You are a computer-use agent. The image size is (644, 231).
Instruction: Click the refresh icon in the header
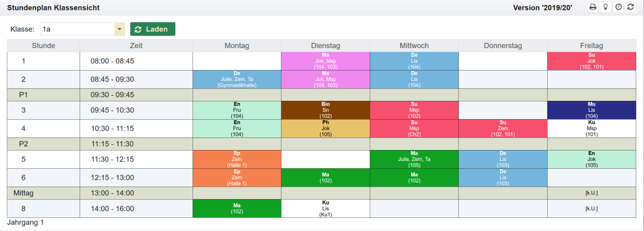[x=630, y=7]
